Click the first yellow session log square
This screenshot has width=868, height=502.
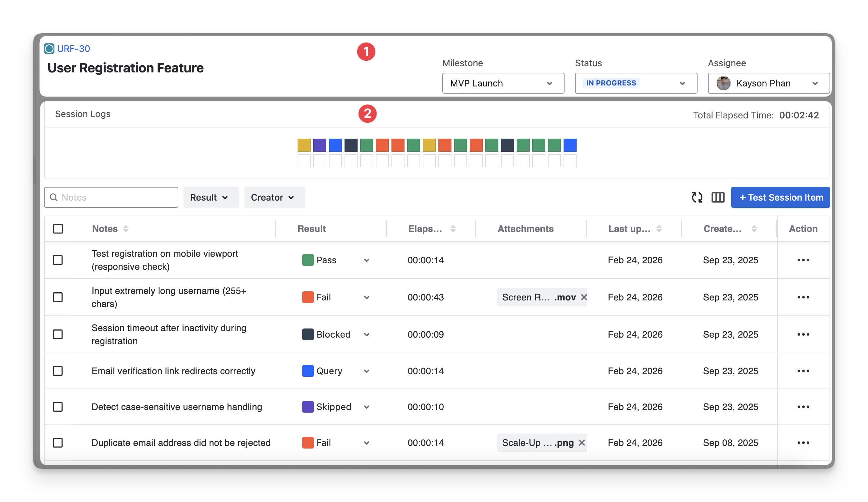304,145
